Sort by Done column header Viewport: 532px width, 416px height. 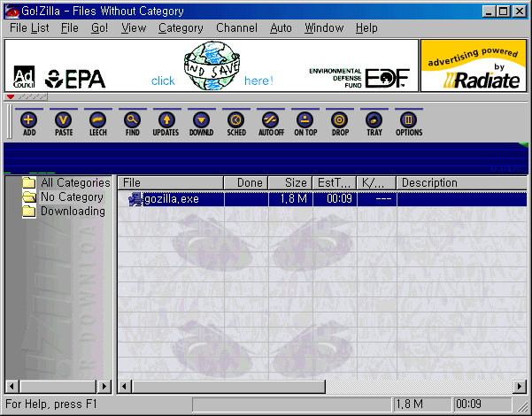pos(246,183)
